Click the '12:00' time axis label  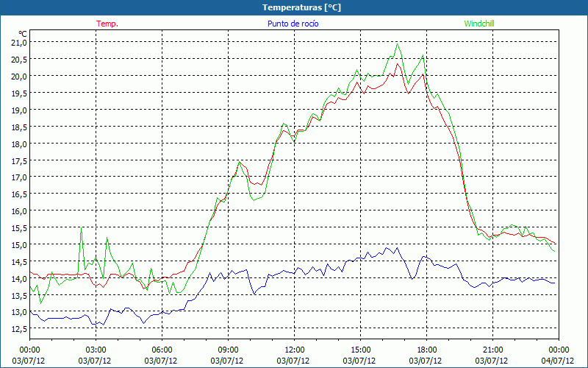coord(295,350)
